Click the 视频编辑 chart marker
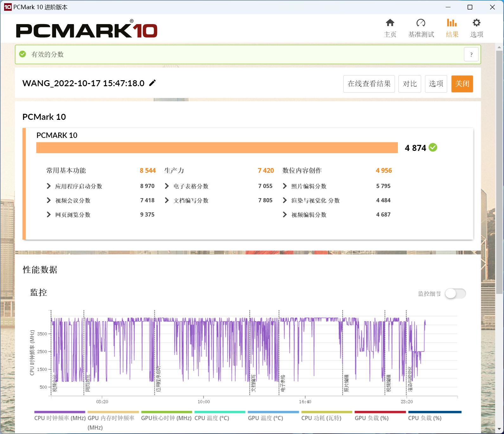Viewport: 504px width, 434px height. [389, 383]
